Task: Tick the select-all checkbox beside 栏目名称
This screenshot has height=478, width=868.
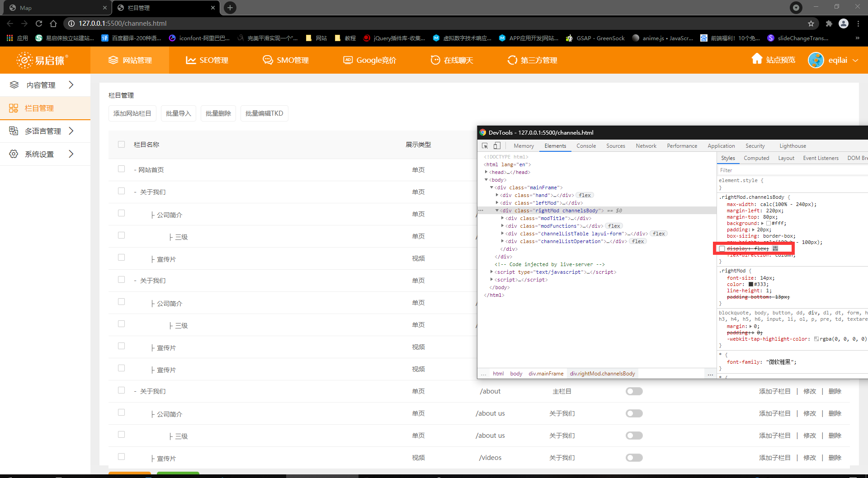Action: click(x=121, y=145)
